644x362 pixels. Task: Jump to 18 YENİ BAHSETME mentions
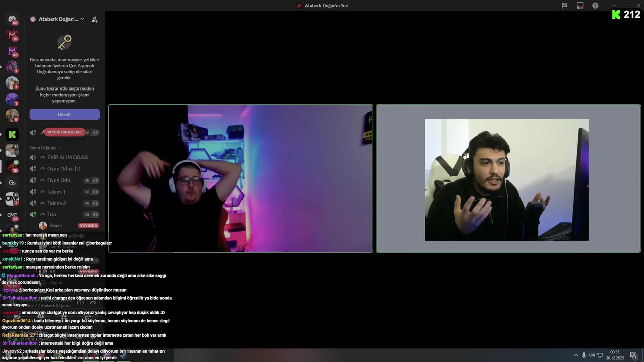point(64,132)
